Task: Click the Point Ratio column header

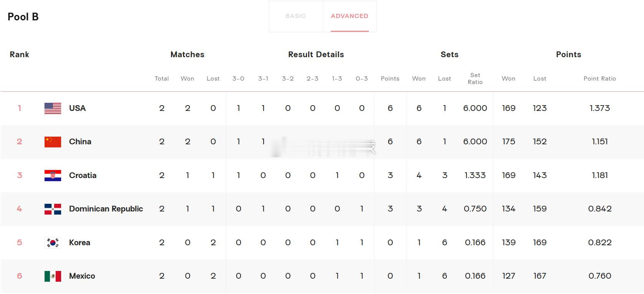Action: (599, 79)
